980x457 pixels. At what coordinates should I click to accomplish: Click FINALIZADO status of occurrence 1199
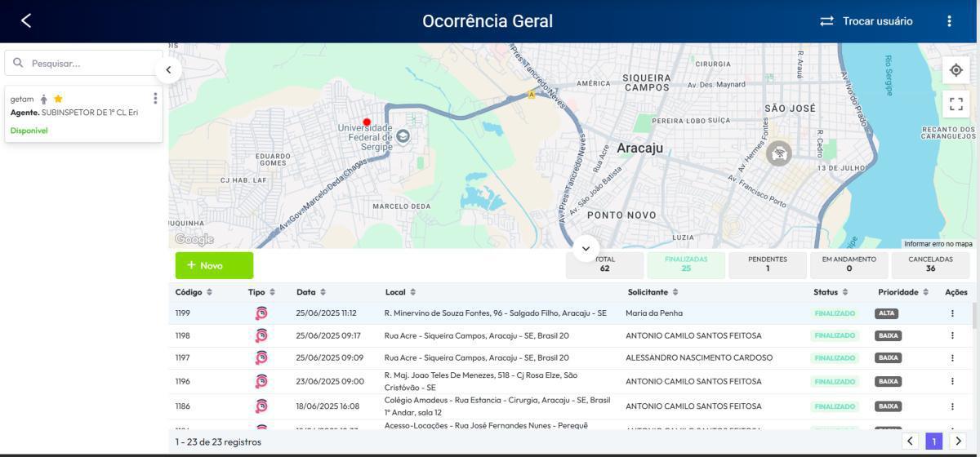pos(835,313)
